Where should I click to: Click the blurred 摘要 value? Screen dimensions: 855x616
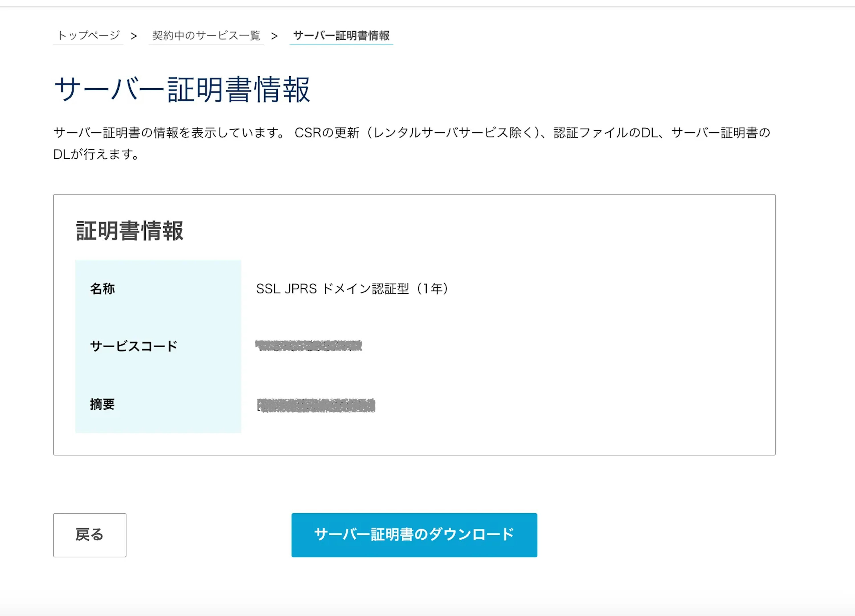pyautogui.click(x=316, y=405)
